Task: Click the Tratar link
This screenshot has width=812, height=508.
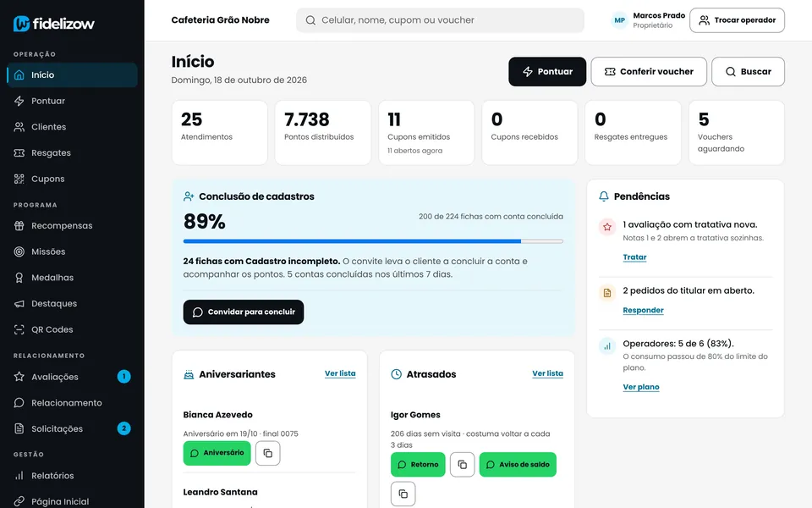Action: point(634,257)
